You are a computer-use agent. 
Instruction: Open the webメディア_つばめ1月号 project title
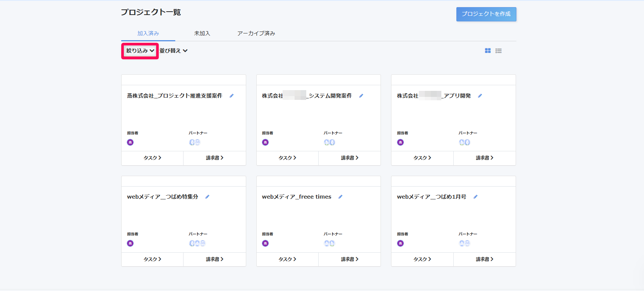click(432, 197)
